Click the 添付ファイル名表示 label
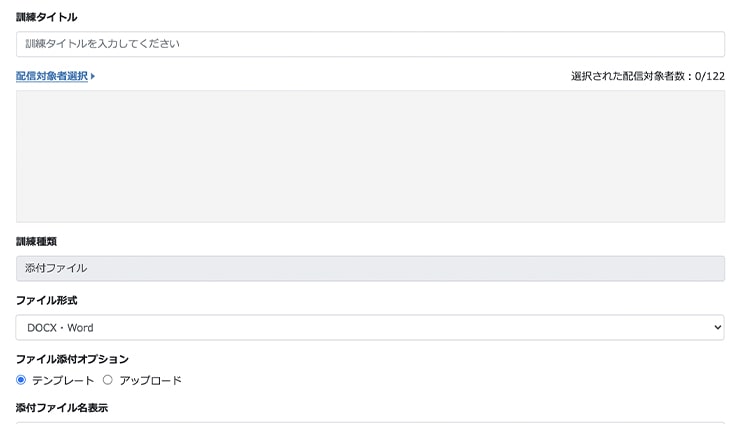740x424 pixels. [62, 408]
